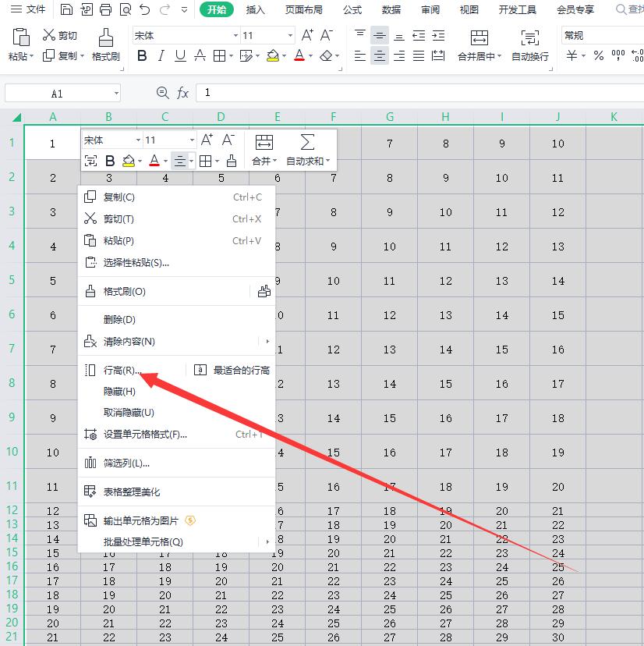Select row 5 header
Viewport: 644px width, 646px height.
[x=12, y=280]
